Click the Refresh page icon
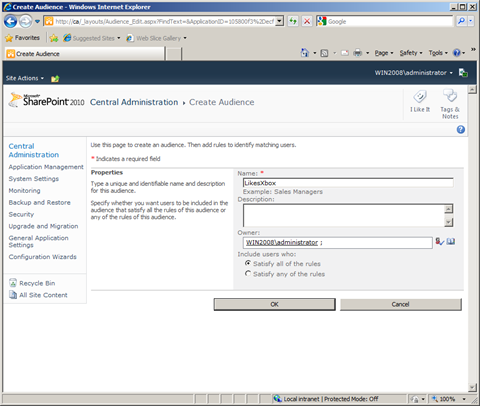 [x=293, y=21]
